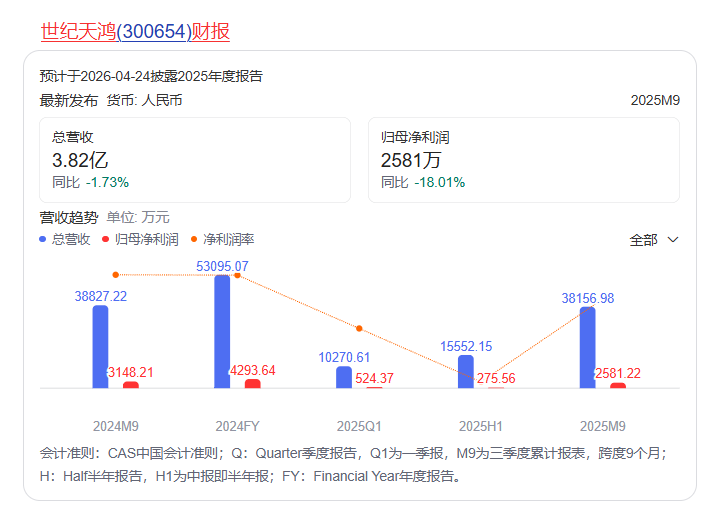Screen dimensions: 722x505
Task: Toggle the 归母净利润 legend series
Action: pyautogui.click(x=139, y=240)
